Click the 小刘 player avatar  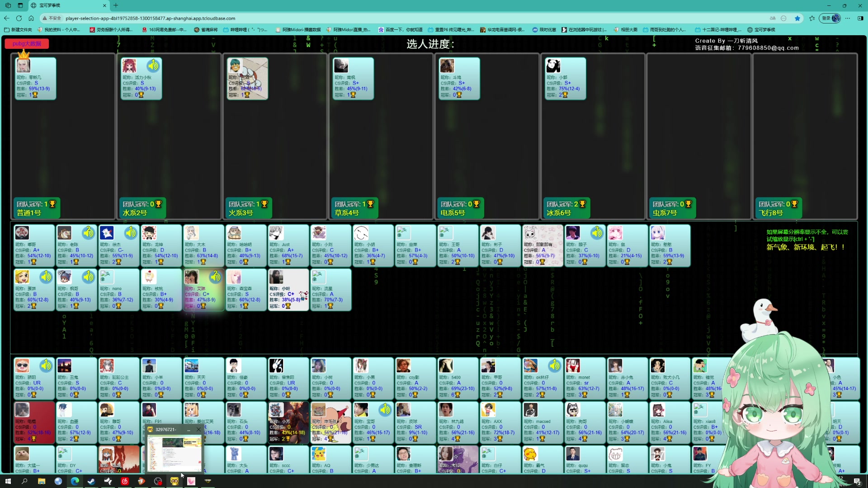tap(319, 233)
